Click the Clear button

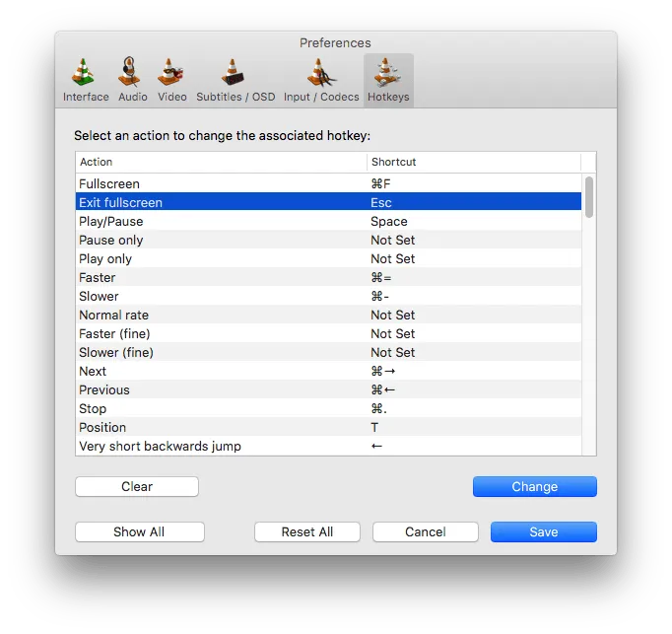pos(137,486)
